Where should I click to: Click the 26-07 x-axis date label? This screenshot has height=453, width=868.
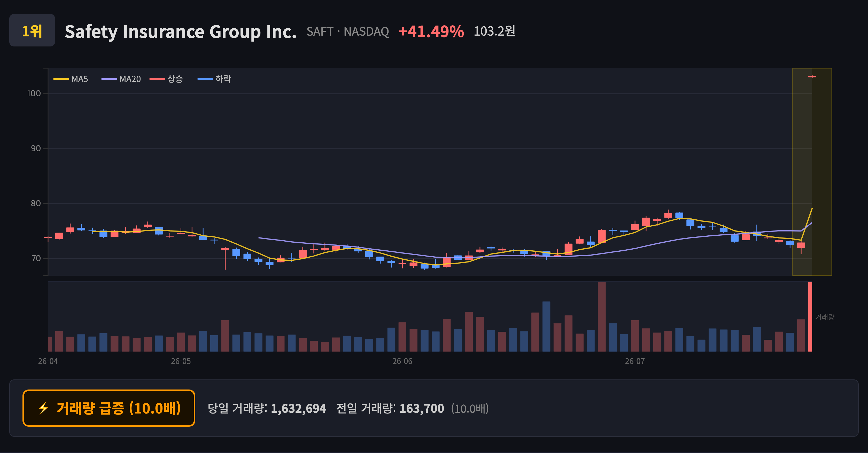635,361
